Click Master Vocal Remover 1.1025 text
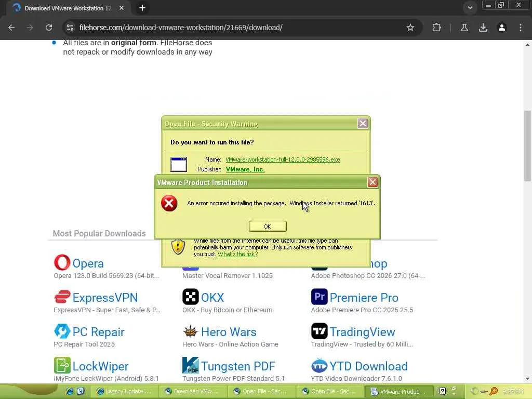532x399 pixels. tap(228, 276)
